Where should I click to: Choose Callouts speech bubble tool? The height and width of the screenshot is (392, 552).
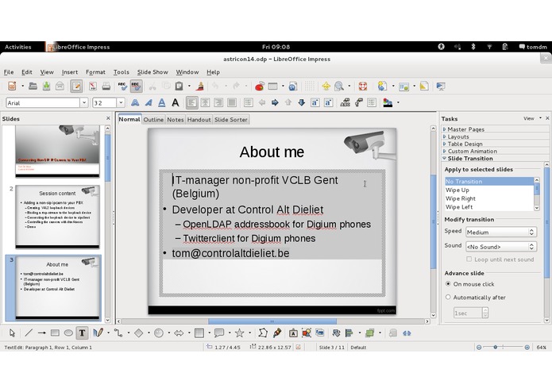pyautogui.click(x=219, y=333)
